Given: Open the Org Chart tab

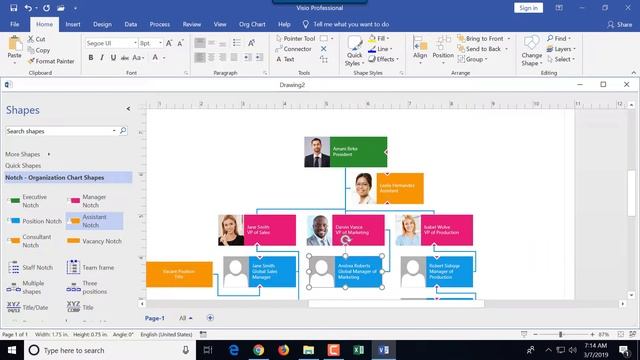Looking at the screenshot, I should [x=252, y=24].
